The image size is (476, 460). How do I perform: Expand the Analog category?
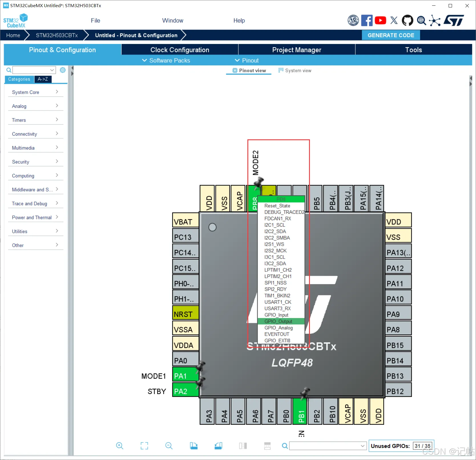point(36,106)
